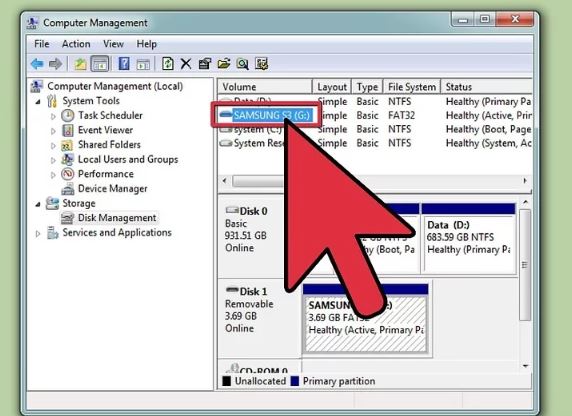Click the magnifier Explore toolbar icon
This screenshot has height=416, width=572.
(x=242, y=64)
